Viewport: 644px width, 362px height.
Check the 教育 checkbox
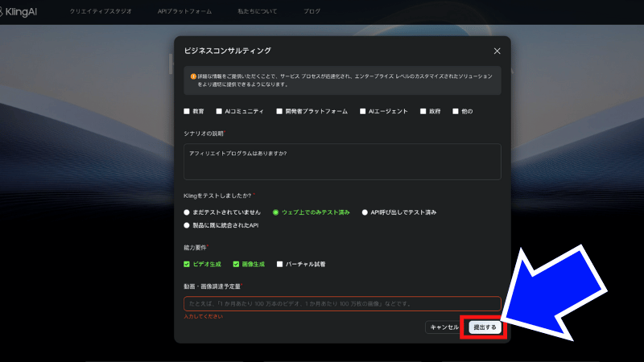coord(187,111)
